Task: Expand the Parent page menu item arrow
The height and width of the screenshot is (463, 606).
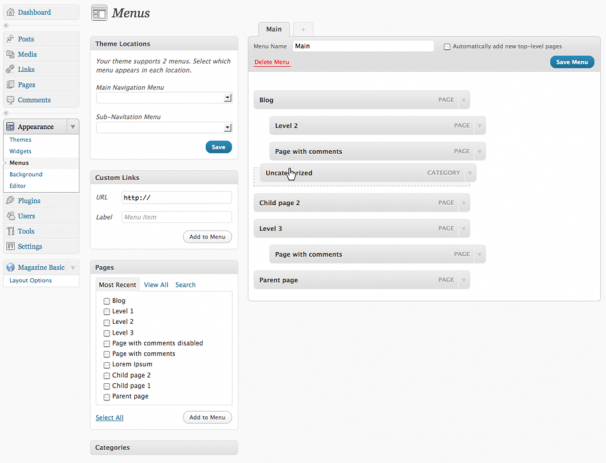Action: pos(464,280)
